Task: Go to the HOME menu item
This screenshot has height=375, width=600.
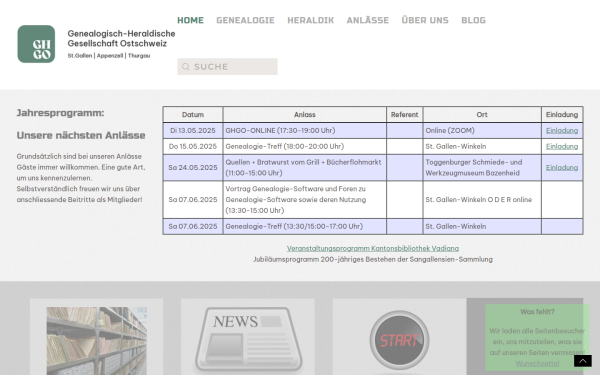Action: pyautogui.click(x=191, y=20)
